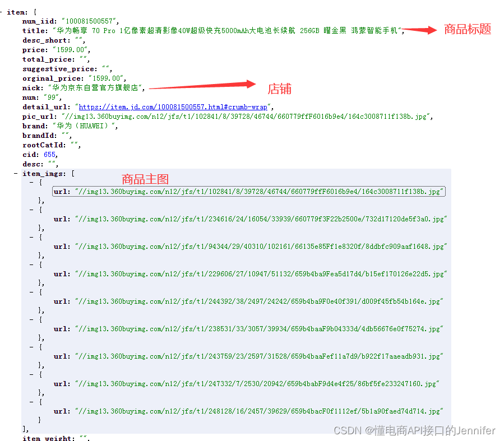Image resolution: width=504 pixels, height=441 pixels.
Task: Select url value ending 732d17120de5f3a0.jpg
Action: [261, 219]
